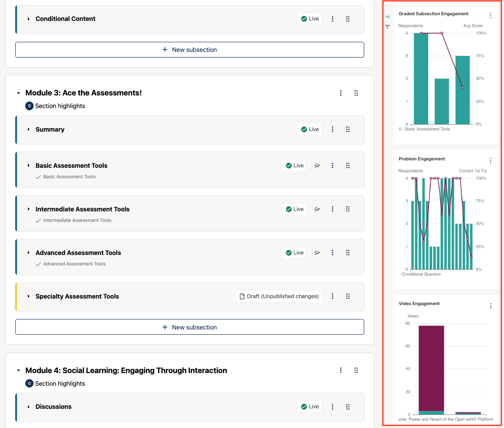
Task: Open the overflow menu for Specialty Assessment Tools
Action: pos(332,296)
